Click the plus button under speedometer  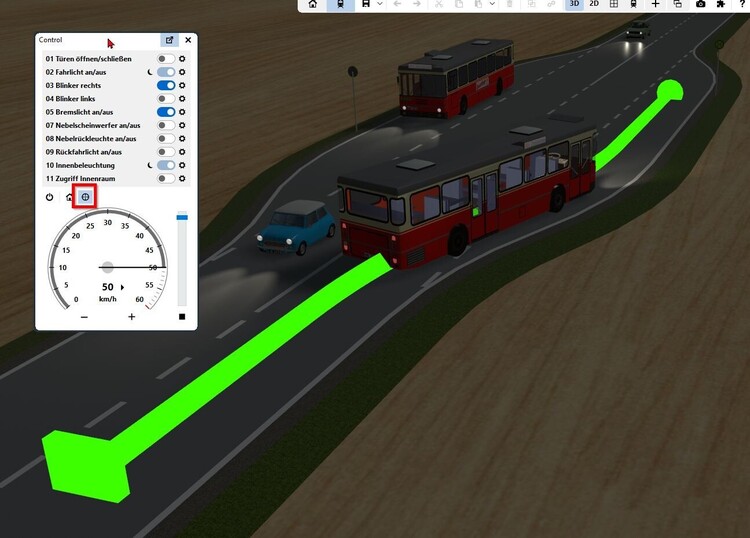coord(132,317)
